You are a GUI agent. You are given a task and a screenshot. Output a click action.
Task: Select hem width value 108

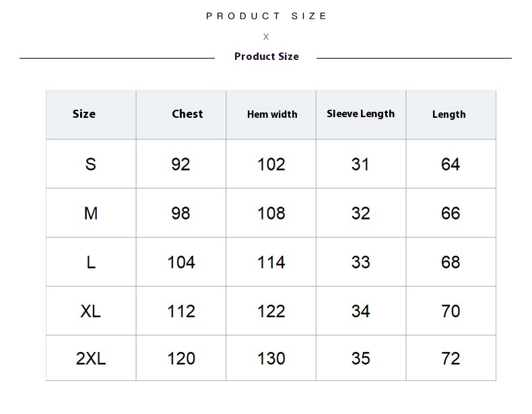(x=271, y=213)
